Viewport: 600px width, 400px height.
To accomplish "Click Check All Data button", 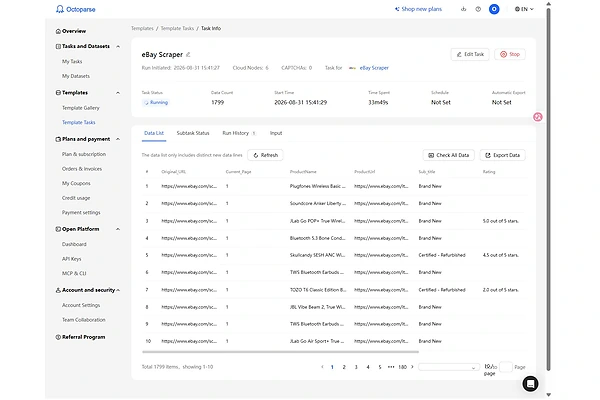I will coord(448,155).
